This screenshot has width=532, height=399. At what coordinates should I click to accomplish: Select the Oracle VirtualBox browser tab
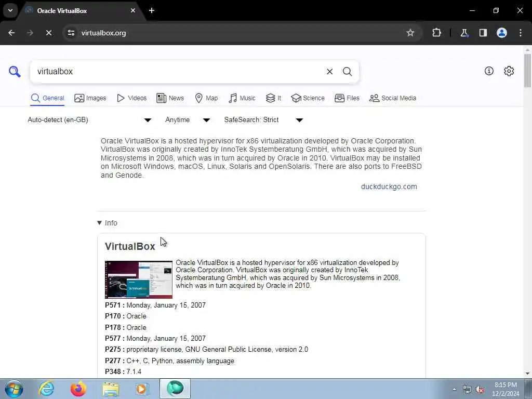[82, 11]
